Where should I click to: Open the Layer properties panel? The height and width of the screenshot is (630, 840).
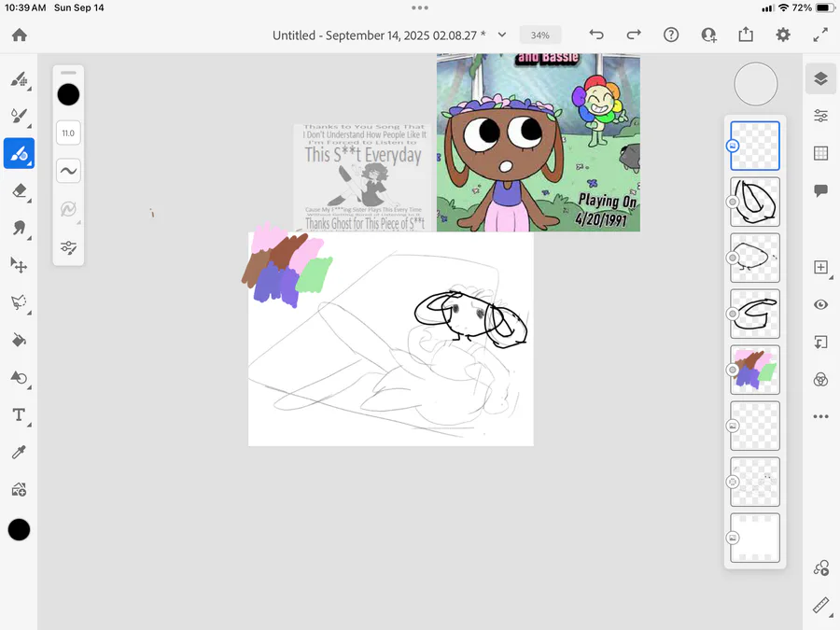click(x=820, y=116)
